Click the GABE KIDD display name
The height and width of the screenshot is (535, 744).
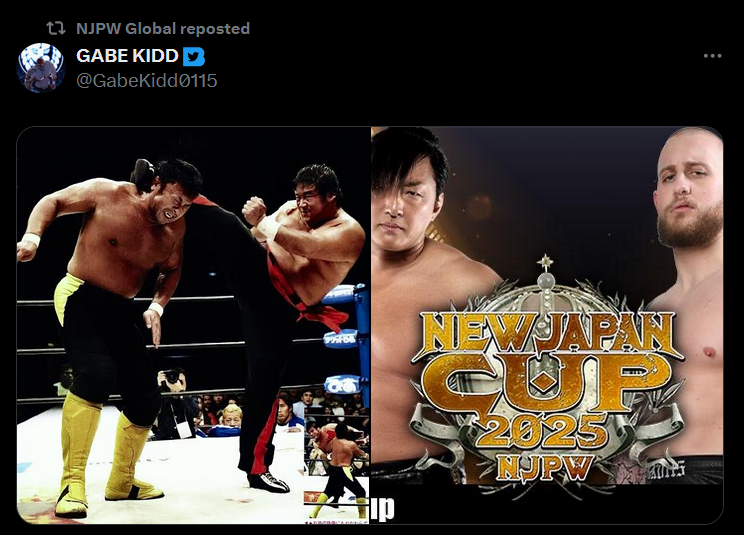pos(127,56)
